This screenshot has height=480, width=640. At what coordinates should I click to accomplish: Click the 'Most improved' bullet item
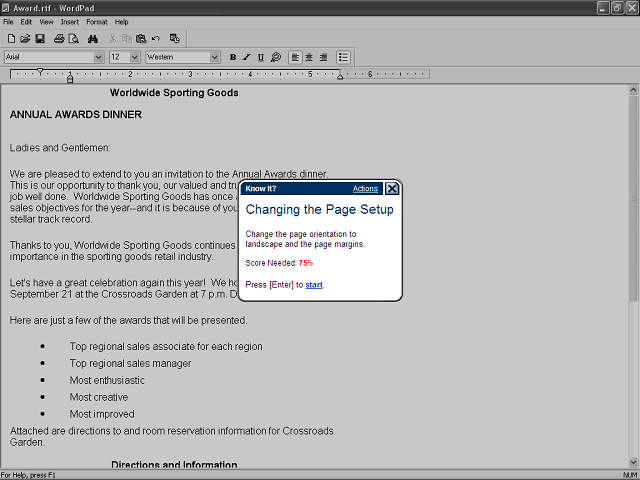coord(102,414)
